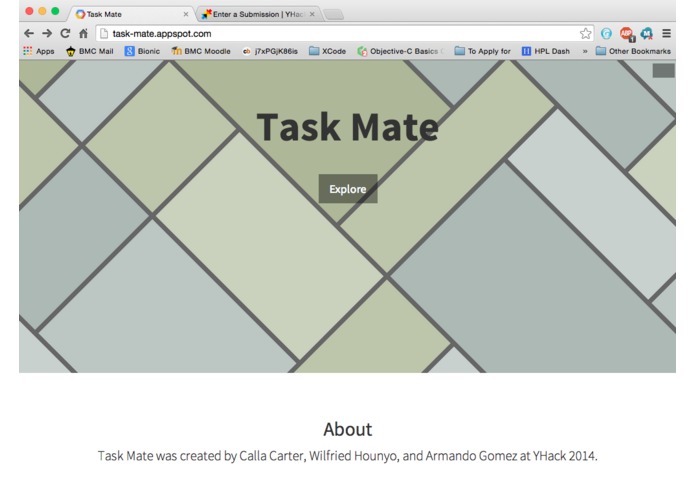Image resolution: width=695 pixels, height=494 pixels.
Task: Open the j7xPGjK86is bookmark
Action: coord(270,51)
